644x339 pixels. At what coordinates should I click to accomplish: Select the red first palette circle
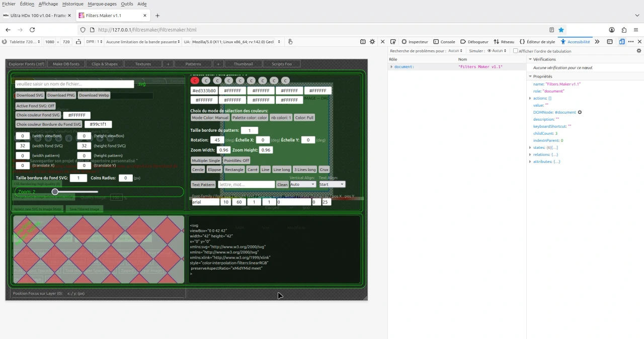click(x=195, y=80)
